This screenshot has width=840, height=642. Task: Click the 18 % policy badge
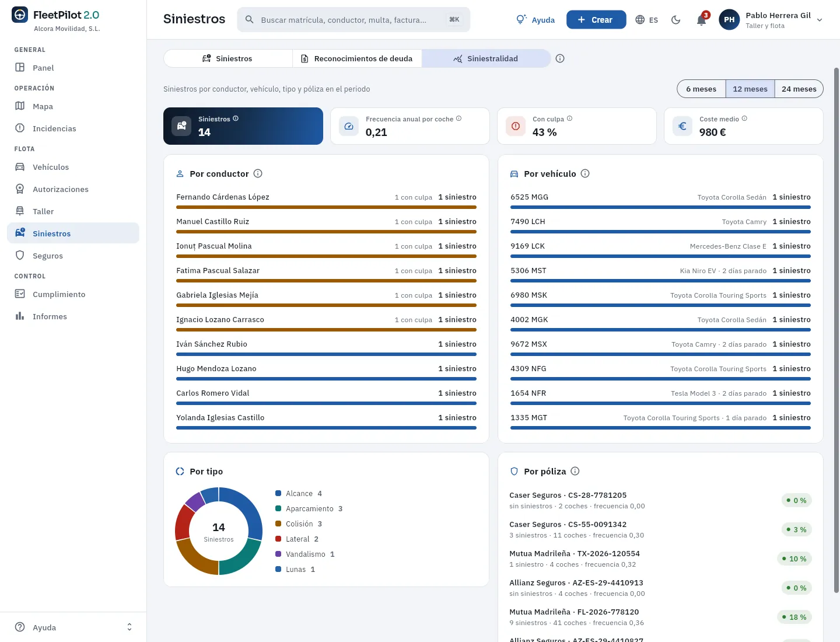[794, 617]
